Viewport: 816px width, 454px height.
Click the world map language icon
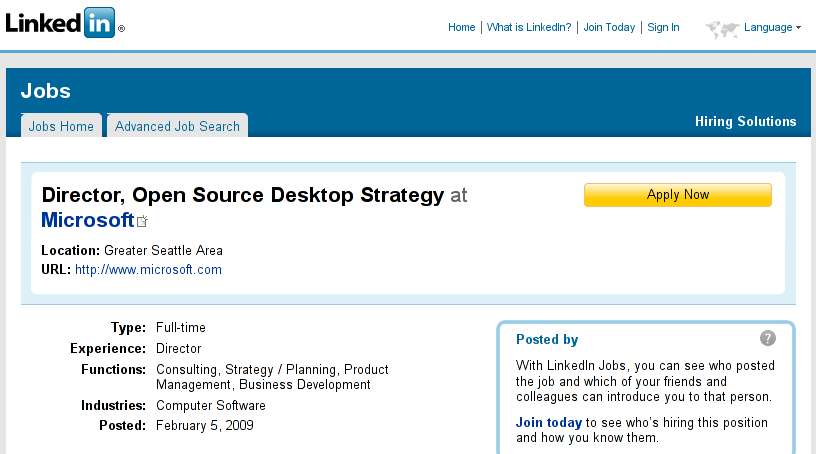click(x=722, y=29)
